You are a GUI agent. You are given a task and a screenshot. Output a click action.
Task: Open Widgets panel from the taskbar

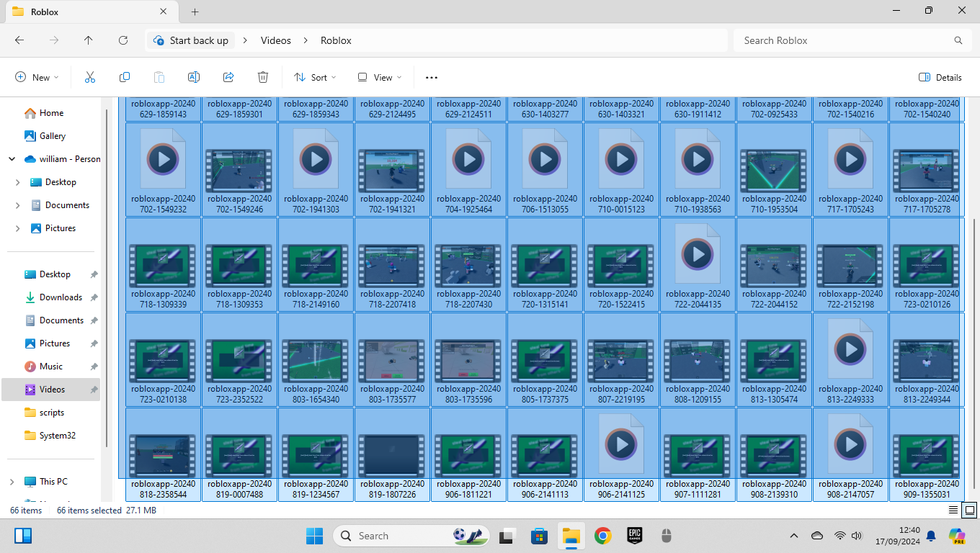23,536
